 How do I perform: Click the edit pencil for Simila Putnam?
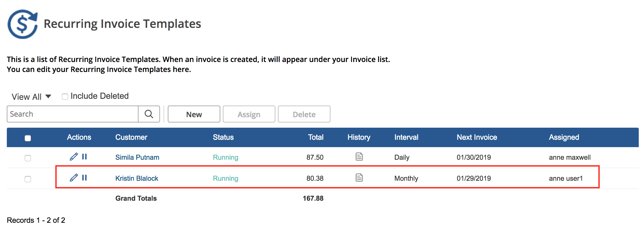coord(74,157)
